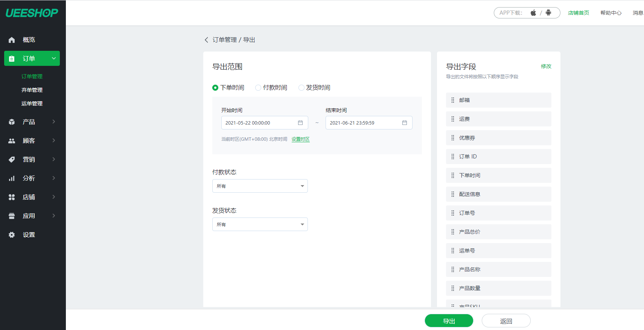Select the 发货时间 radio option

pyautogui.click(x=301, y=88)
